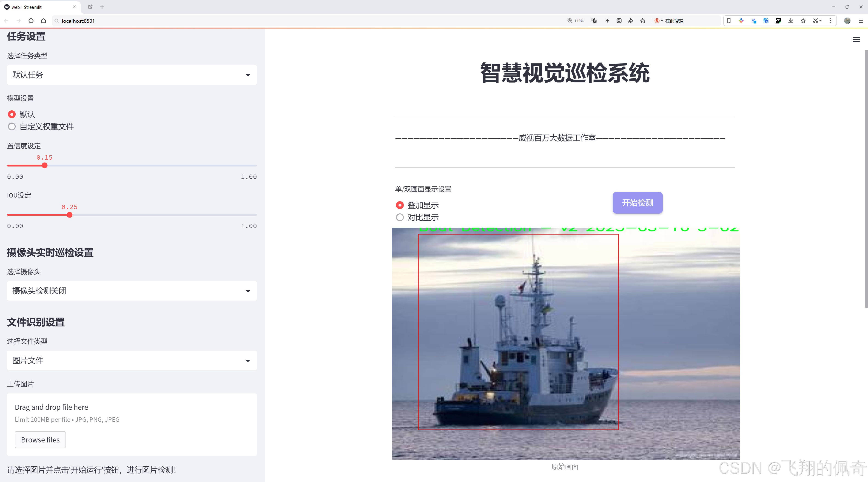This screenshot has width=868, height=482.
Task: Click the 置信度设定 label
Action: [x=24, y=146]
